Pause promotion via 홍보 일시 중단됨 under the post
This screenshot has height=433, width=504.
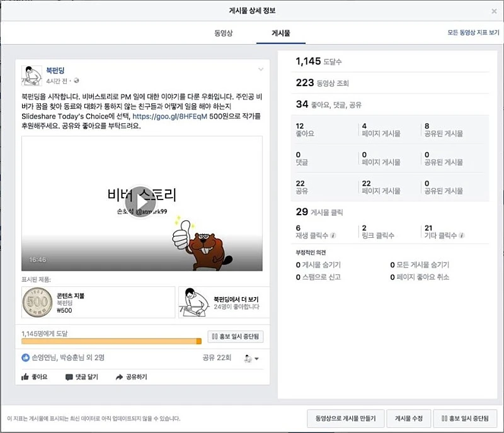(x=235, y=336)
